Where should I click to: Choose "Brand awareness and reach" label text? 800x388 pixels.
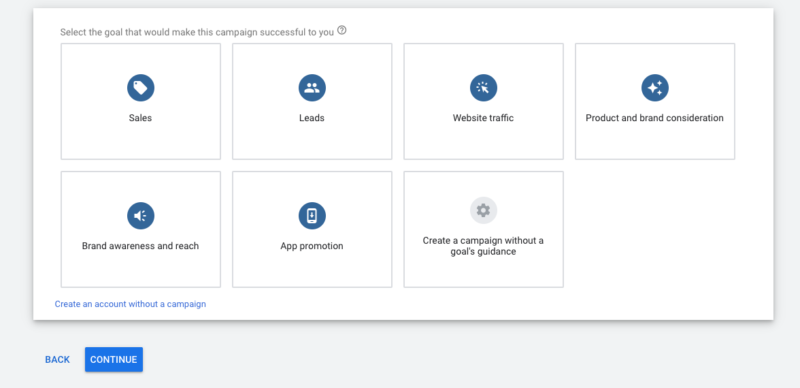(140, 246)
